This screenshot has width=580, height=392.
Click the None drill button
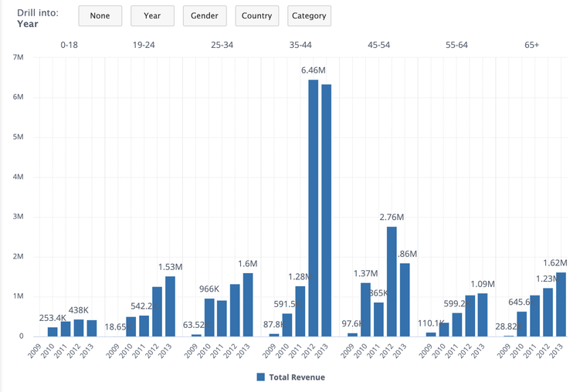100,15
